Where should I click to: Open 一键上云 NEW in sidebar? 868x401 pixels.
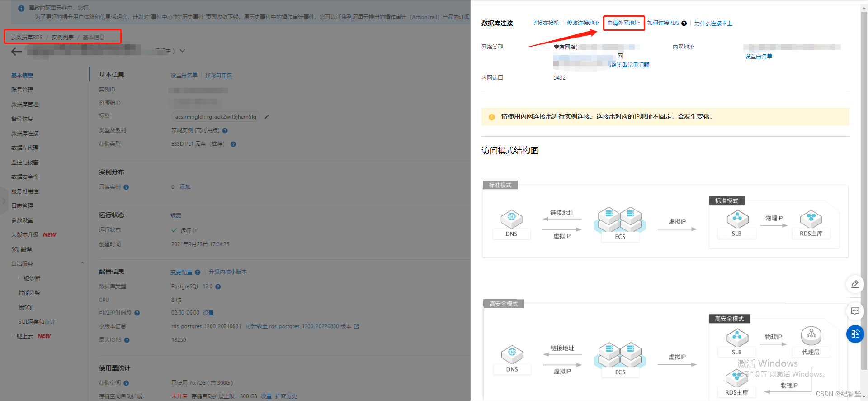[31, 336]
